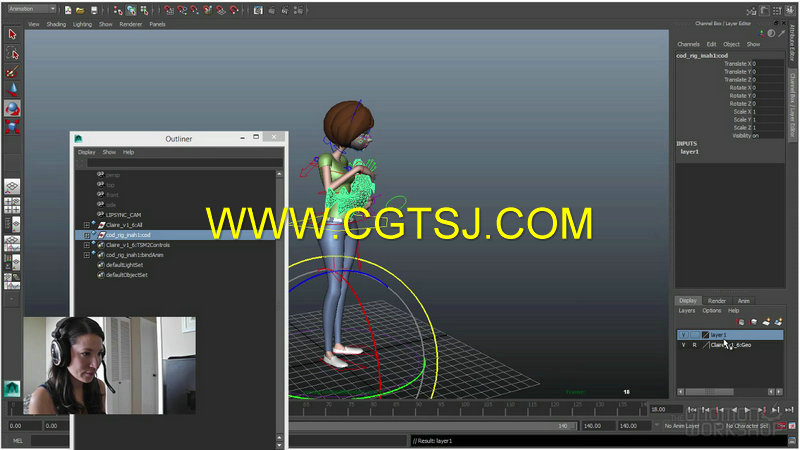Image resolution: width=800 pixels, height=450 pixels.
Task: Activate the Move tool cone icon
Action: (12, 90)
